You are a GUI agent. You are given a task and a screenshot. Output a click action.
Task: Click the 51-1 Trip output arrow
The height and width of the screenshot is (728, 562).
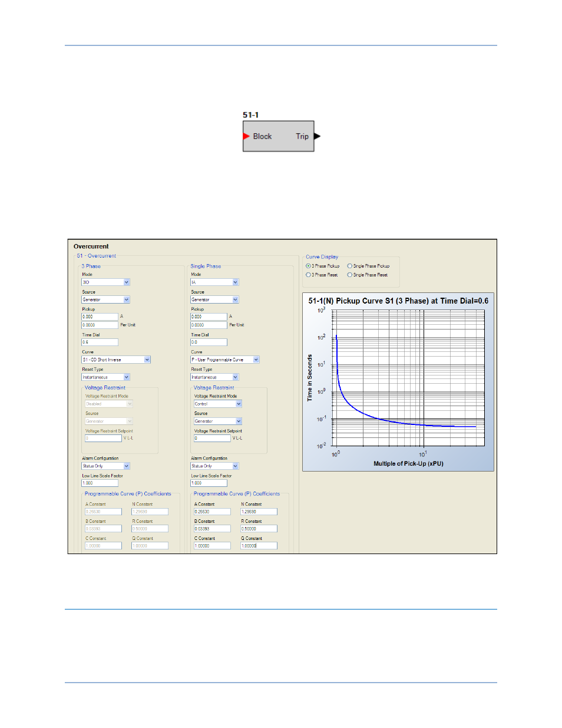click(318, 136)
